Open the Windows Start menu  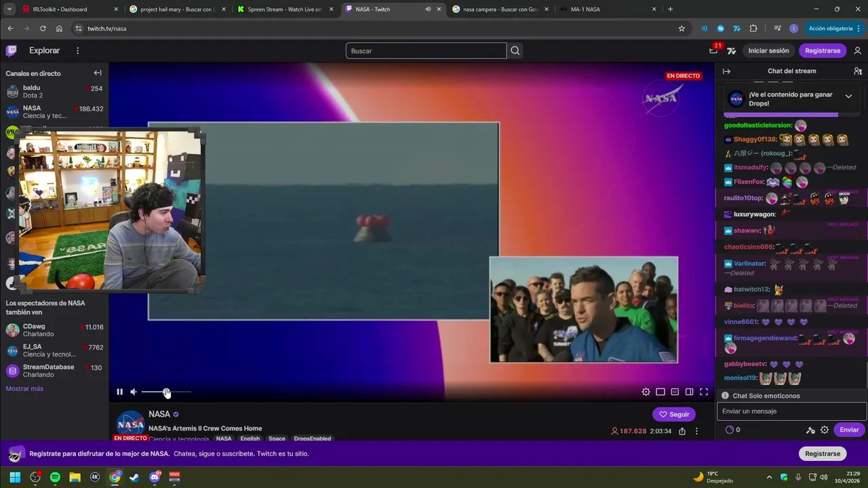click(15, 477)
